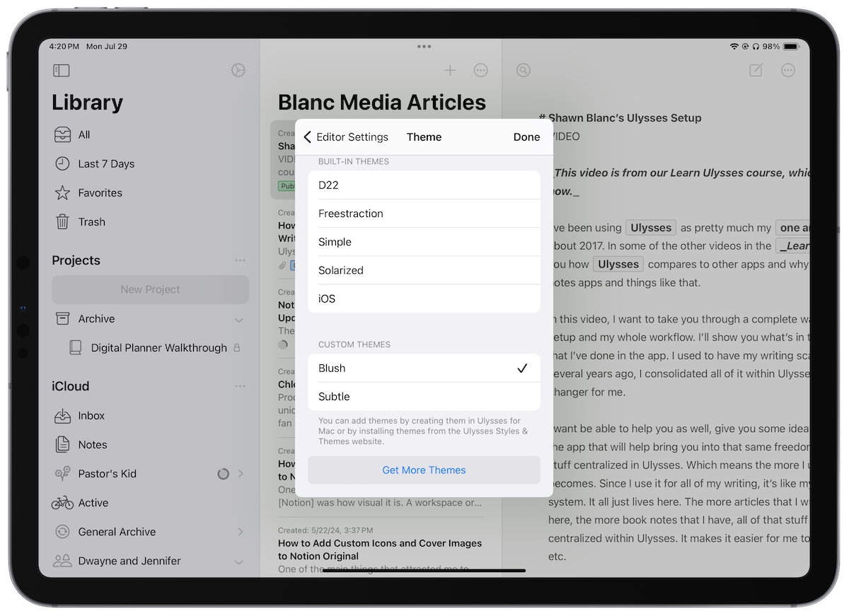Open the Trash in Library
This screenshot has width=849, height=616.
pos(91,222)
